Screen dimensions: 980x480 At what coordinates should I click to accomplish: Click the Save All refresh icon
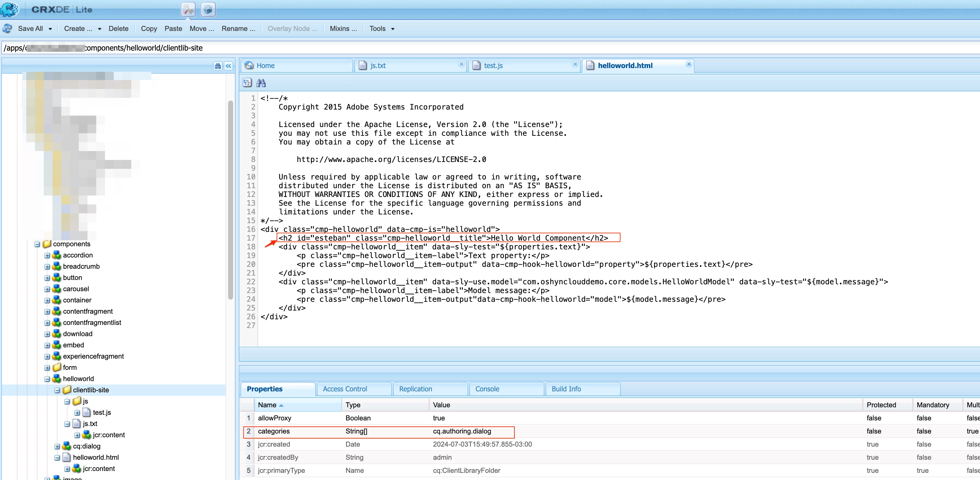(x=7, y=28)
